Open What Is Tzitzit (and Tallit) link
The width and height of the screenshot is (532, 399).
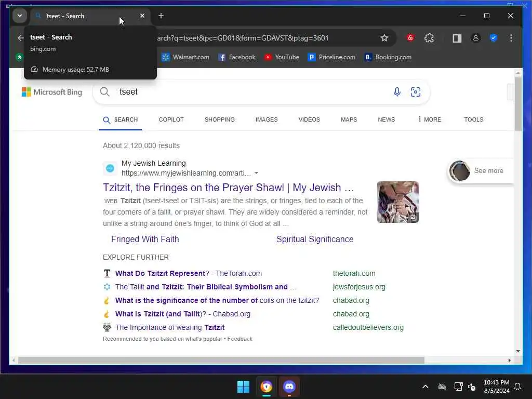pos(182,314)
